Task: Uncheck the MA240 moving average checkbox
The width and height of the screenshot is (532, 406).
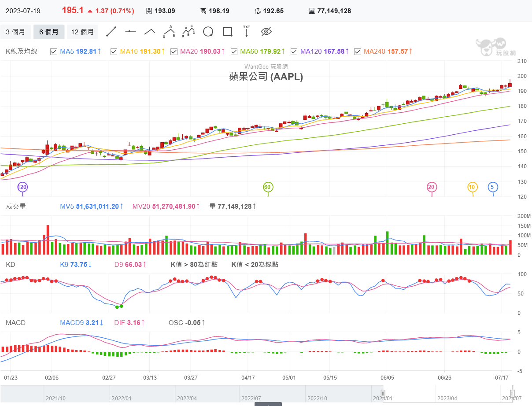Action: coord(357,52)
